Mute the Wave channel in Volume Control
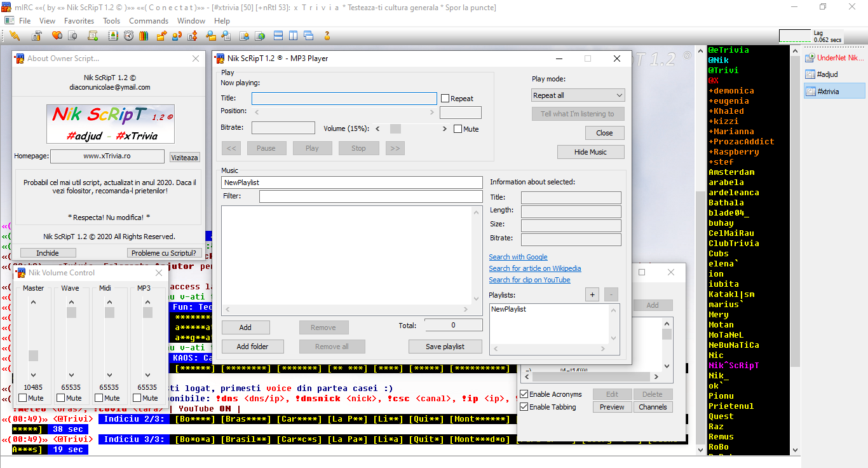 (x=60, y=398)
